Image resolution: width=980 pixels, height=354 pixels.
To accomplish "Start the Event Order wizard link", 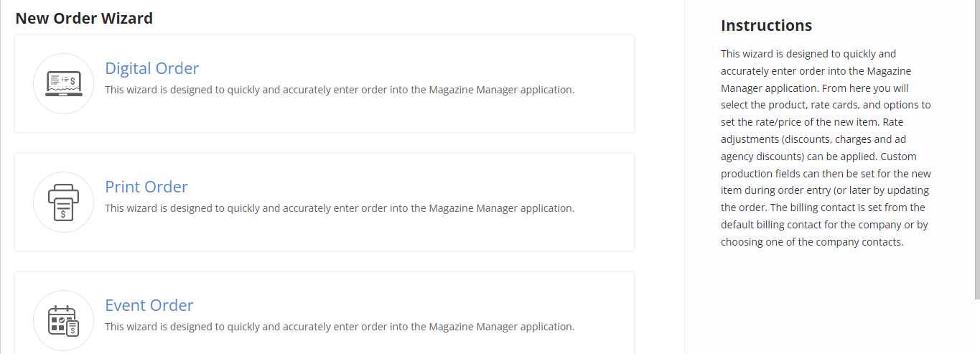I will (149, 305).
